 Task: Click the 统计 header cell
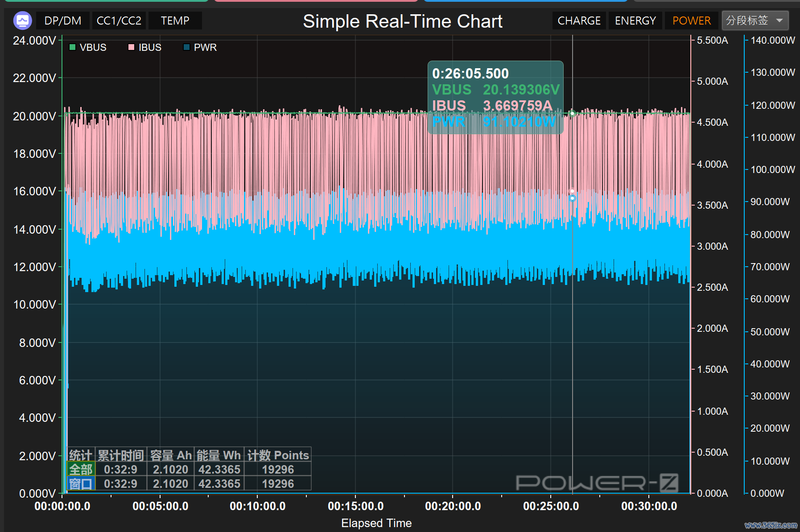81,455
